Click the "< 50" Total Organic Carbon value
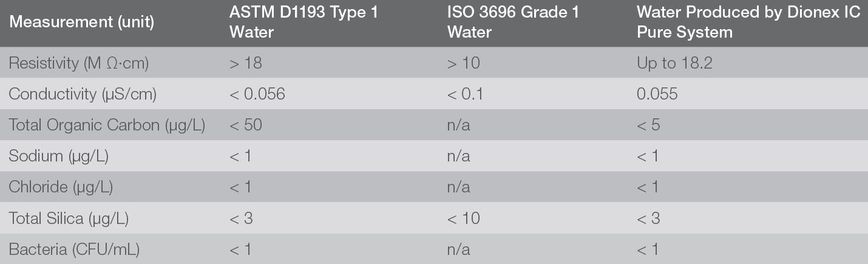Image resolution: width=868 pixels, height=264 pixels. (x=246, y=125)
